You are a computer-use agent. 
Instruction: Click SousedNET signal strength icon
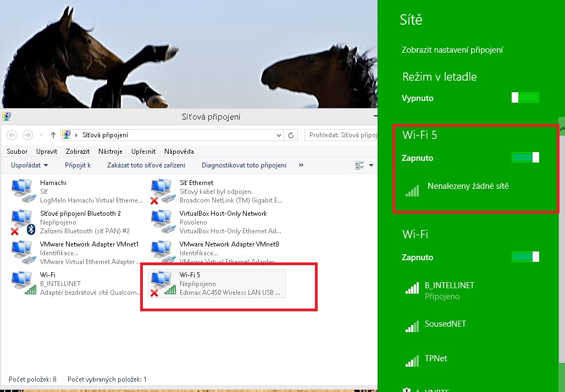[412, 327]
